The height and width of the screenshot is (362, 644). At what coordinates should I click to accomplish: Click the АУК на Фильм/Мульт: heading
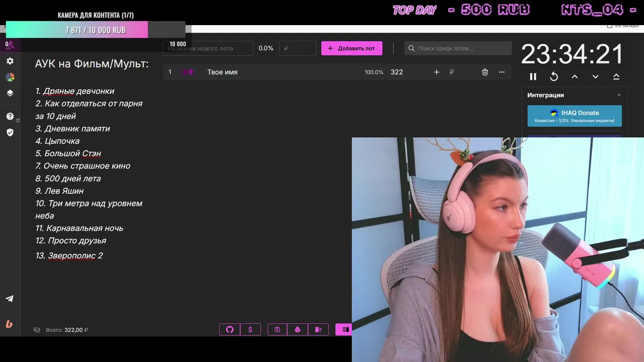pyautogui.click(x=92, y=64)
